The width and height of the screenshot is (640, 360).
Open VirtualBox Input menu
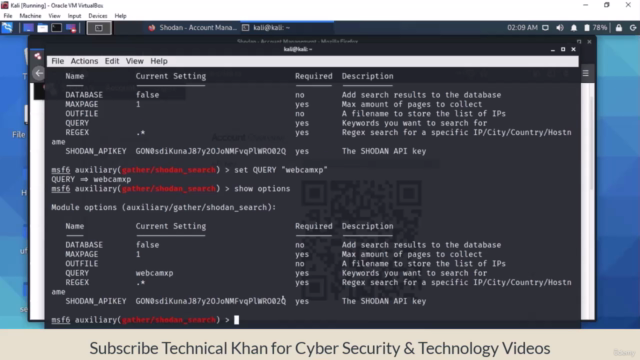[74, 16]
